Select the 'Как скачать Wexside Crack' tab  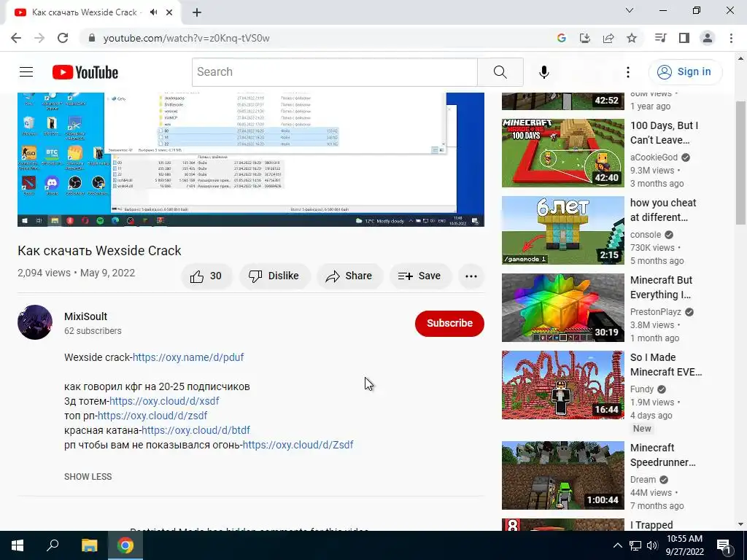pos(93,12)
